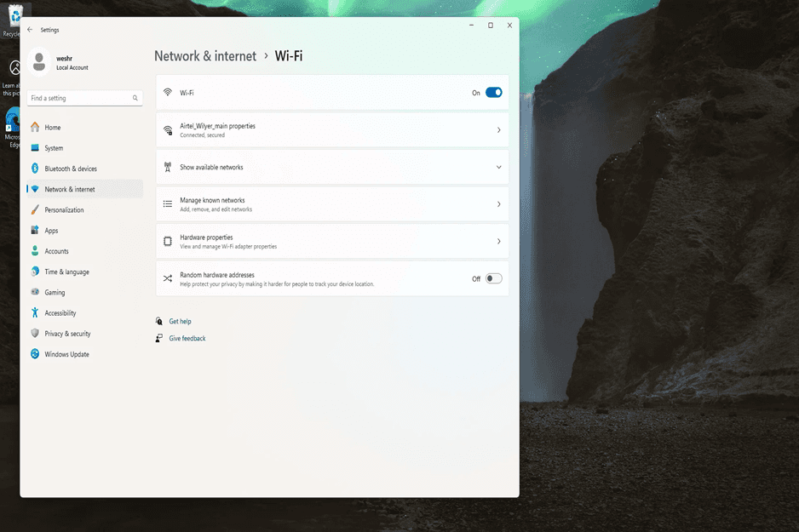Open Windows Update settings
The height and width of the screenshot is (532, 799).
(84, 354)
